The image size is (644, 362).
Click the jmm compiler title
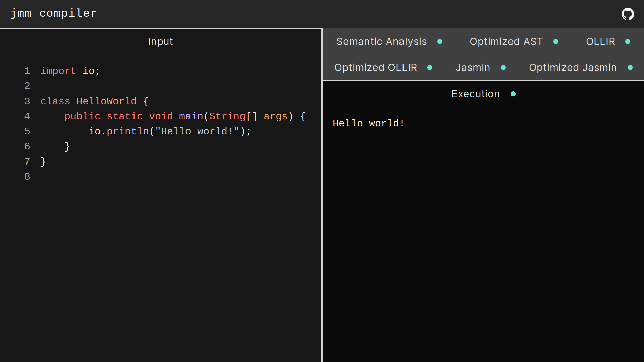pyautogui.click(x=54, y=13)
